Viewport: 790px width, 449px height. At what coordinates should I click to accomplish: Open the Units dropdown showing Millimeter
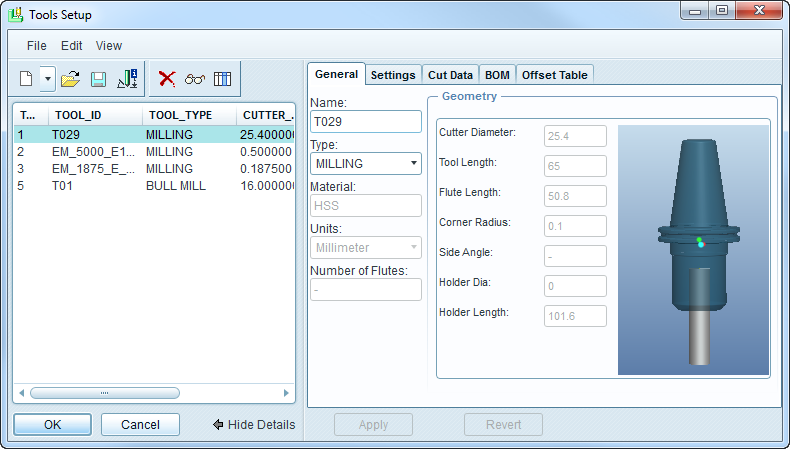366,248
